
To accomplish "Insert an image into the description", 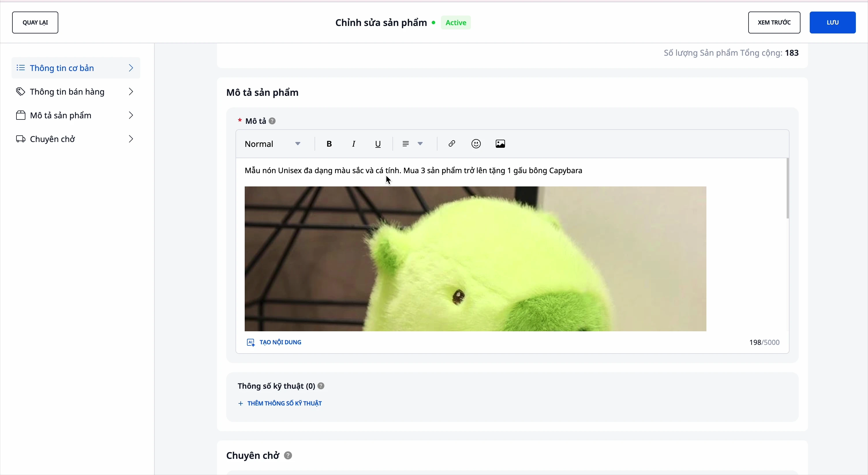I will tap(500, 143).
